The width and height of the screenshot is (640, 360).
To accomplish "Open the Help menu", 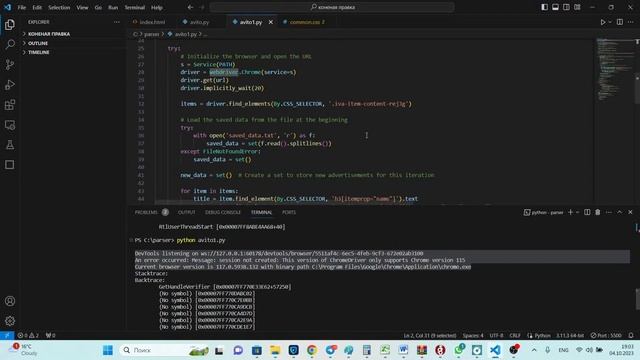I will (x=157, y=7).
